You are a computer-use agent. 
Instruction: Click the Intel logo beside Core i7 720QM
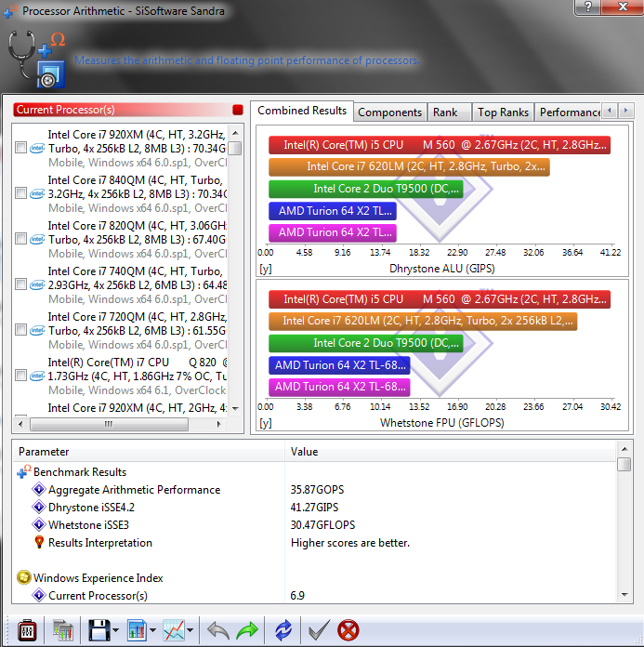[x=37, y=330]
